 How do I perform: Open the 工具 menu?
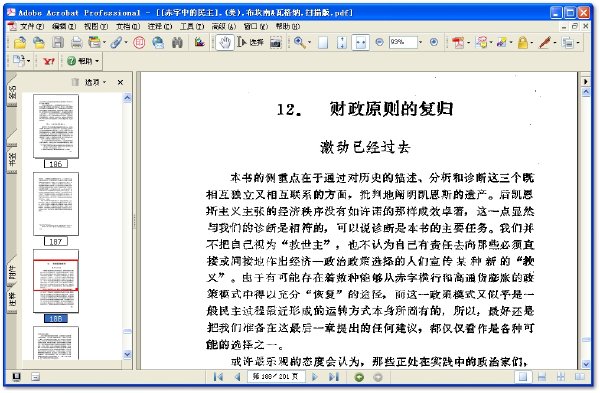(x=192, y=26)
